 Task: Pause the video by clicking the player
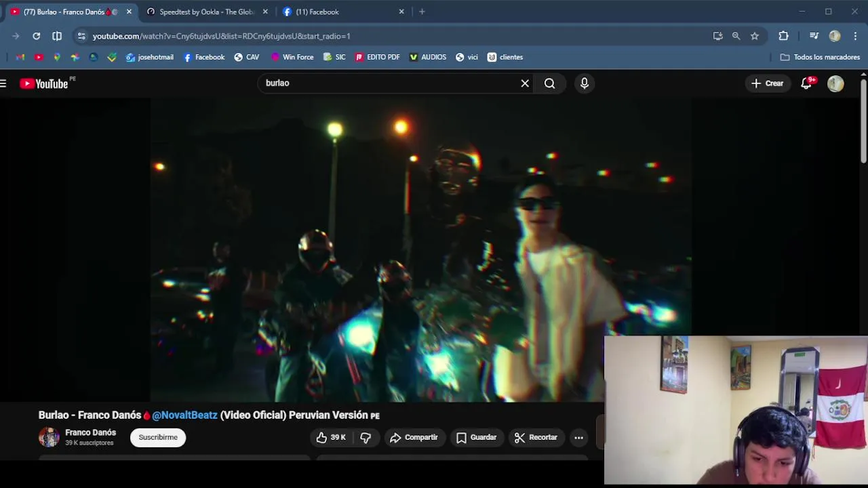[x=420, y=250]
